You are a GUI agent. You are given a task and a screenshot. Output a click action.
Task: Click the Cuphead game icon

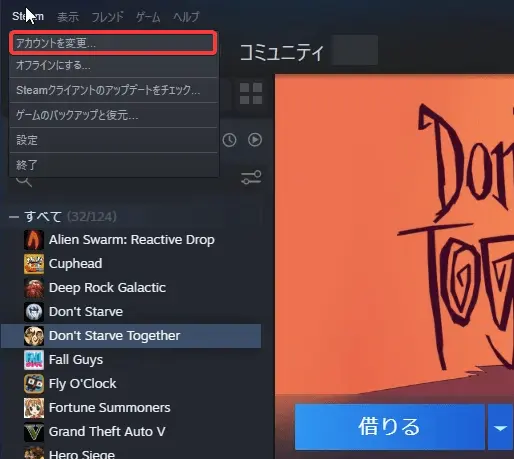[34, 264]
